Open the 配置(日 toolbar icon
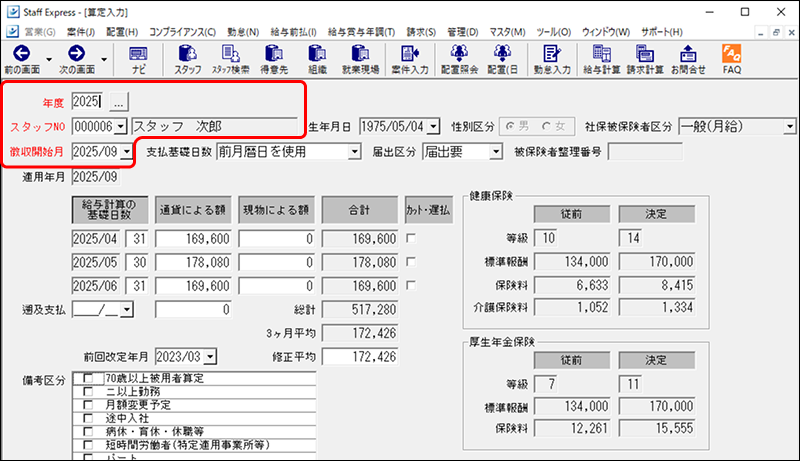This screenshot has width=800, height=461. tap(503, 54)
